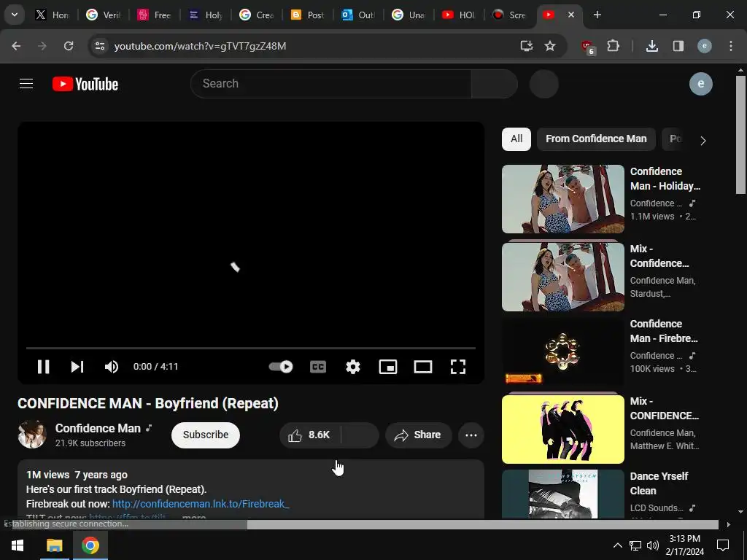Viewport: 747px width, 560px height.
Task: Expand the description with more
Action: click(x=194, y=517)
